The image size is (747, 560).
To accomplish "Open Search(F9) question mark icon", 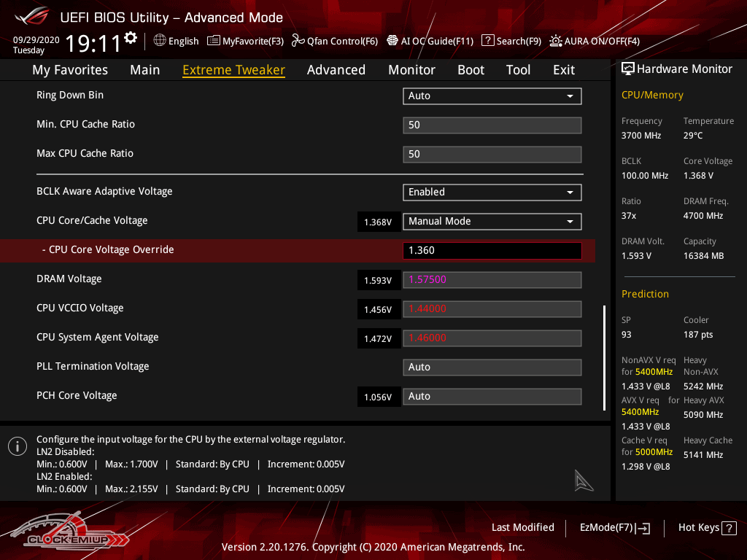I will point(488,41).
